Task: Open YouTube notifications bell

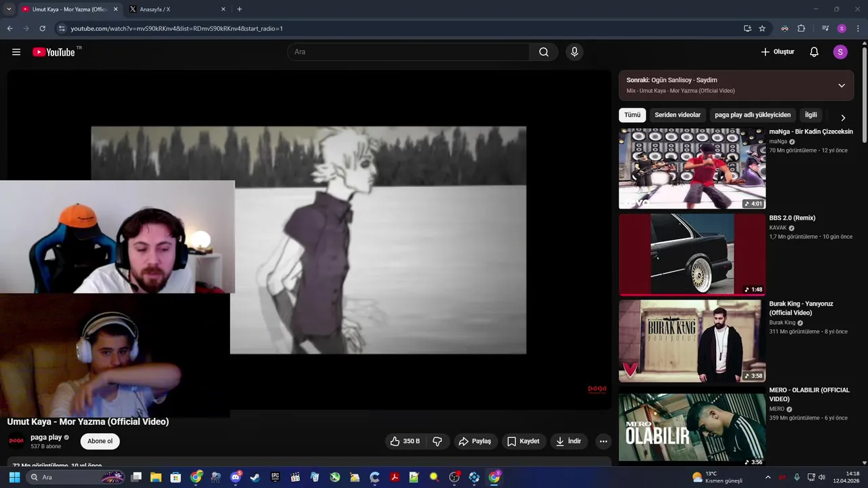Action: coord(814,52)
